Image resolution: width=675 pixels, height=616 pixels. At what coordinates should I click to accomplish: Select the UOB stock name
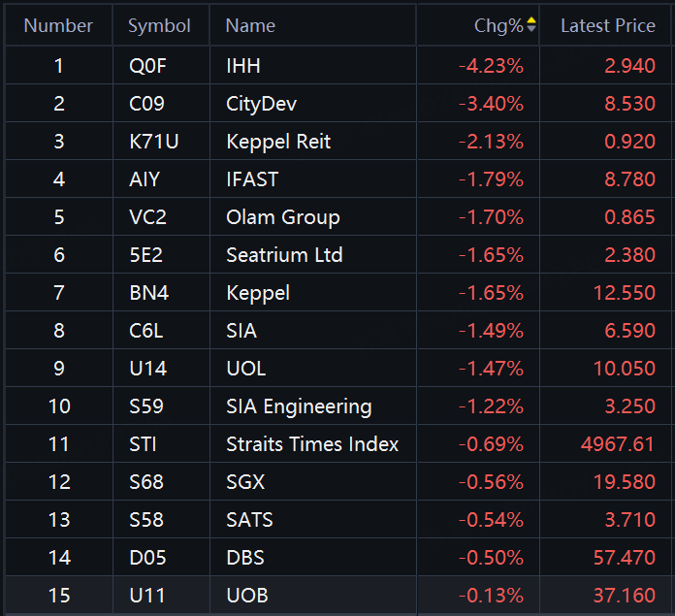246,596
